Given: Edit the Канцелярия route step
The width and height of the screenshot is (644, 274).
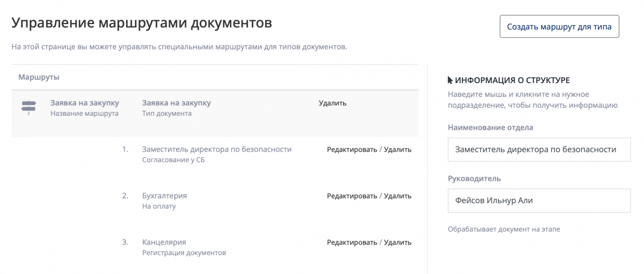Looking at the screenshot, I should click(x=352, y=242).
